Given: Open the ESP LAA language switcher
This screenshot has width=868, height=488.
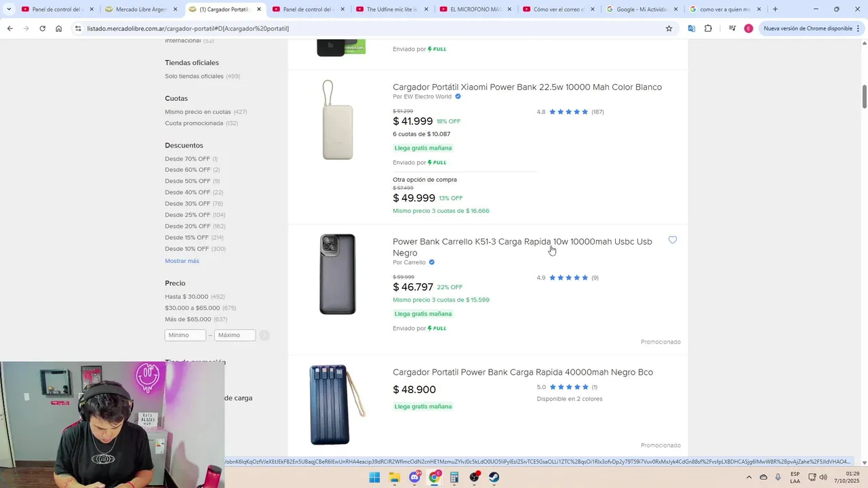Looking at the screenshot, I should (x=795, y=477).
